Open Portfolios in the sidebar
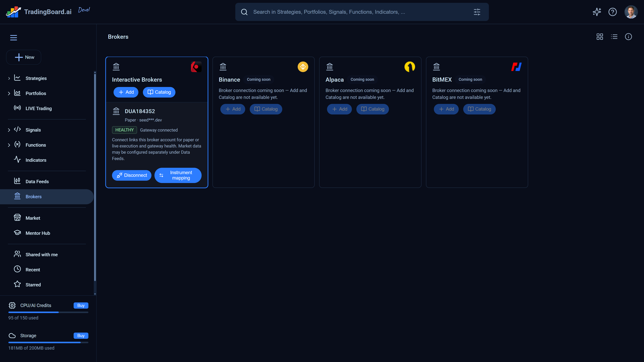This screenshot has height=362, width=644. [x=36, y=93]
